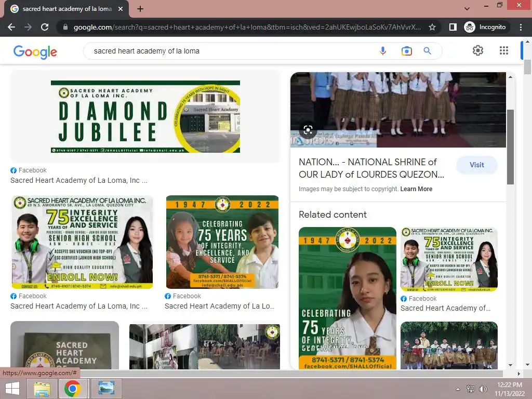Open related 'Sacred Heart Academy of...' title
This screenshot has height=399, width=532.
tap(445, 308)
